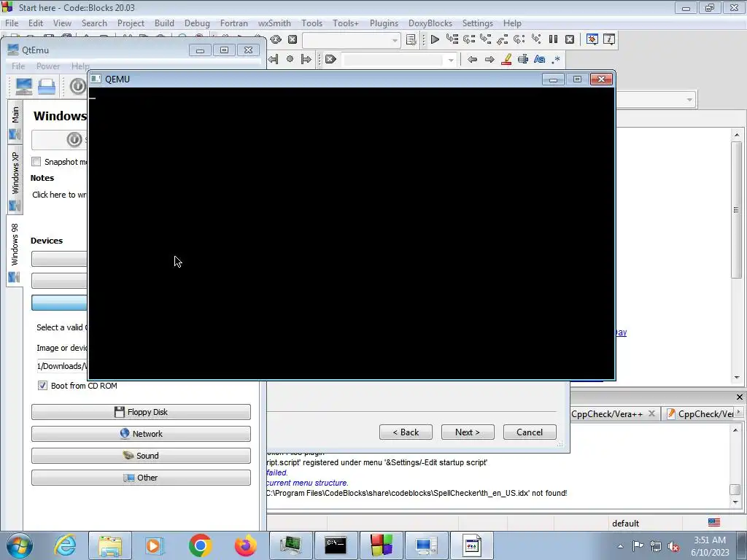Image resolution: width=747 pixels, height=560 pixels.
Task: Click the Next bookmark toolbar icon
Action: pyautogui.click(x=306, y=60)
